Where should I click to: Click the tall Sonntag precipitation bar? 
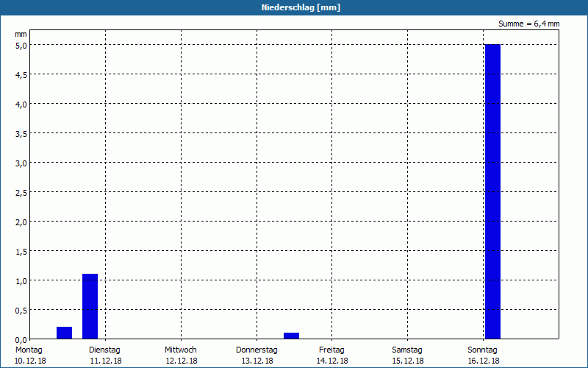[492, 191]
